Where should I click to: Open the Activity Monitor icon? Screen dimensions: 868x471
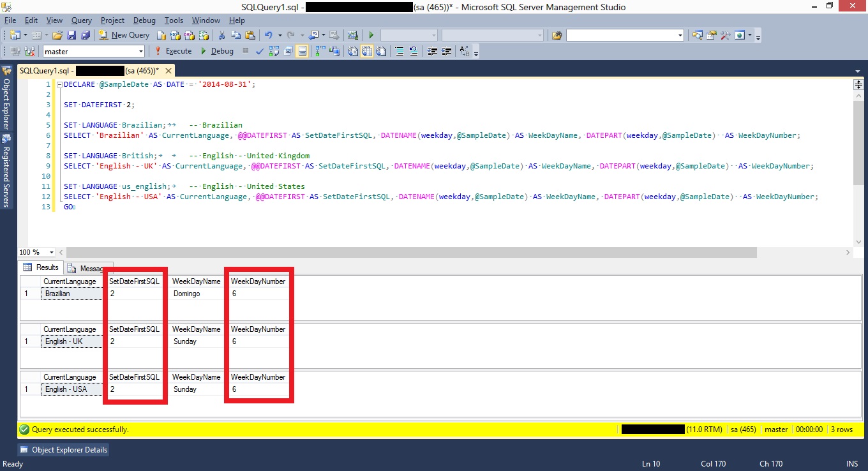tap(352, 35)
